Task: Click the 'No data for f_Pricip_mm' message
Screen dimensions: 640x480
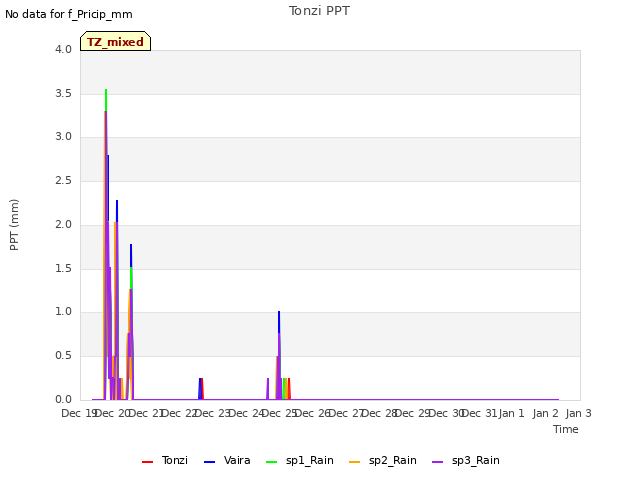Action: tap(69, 14)
